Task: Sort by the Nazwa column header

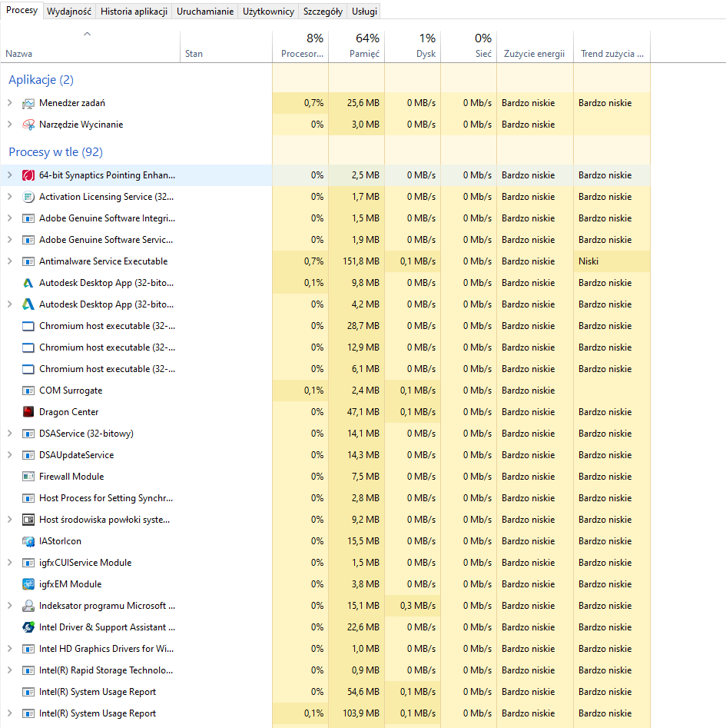Action: [x=90, y=46]
